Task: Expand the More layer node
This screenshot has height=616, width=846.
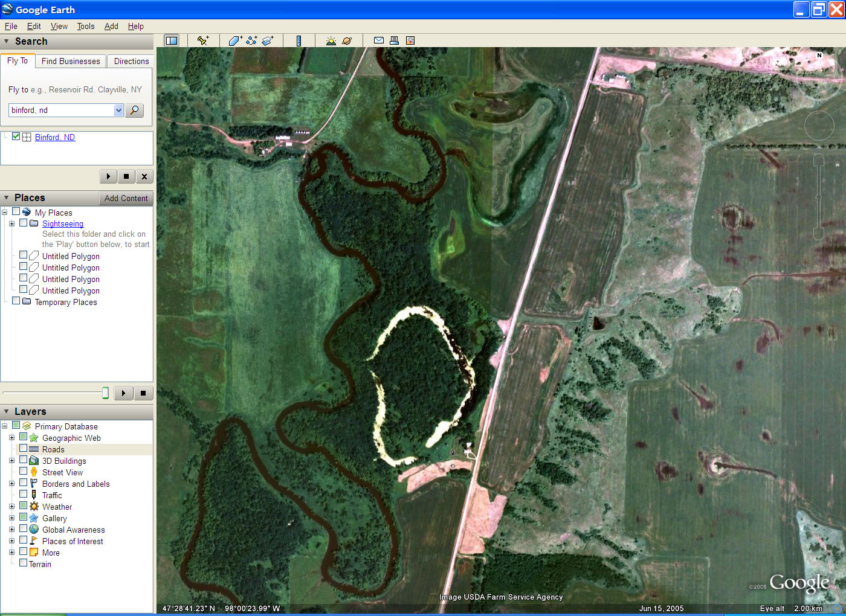Action: pos(11,553)
